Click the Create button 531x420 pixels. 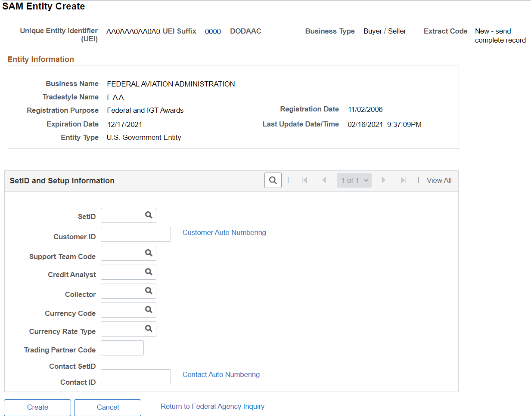click(x=37, y=407)
